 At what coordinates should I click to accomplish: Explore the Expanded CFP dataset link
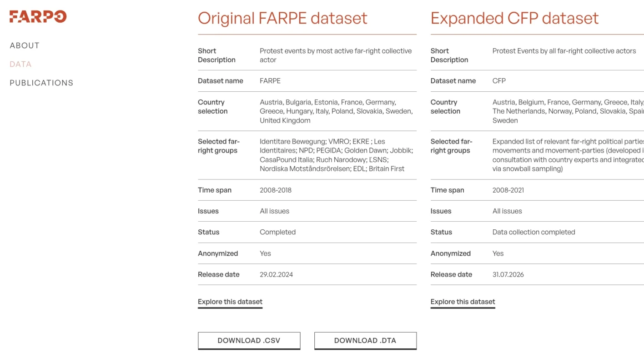click(x=463, y=302)
